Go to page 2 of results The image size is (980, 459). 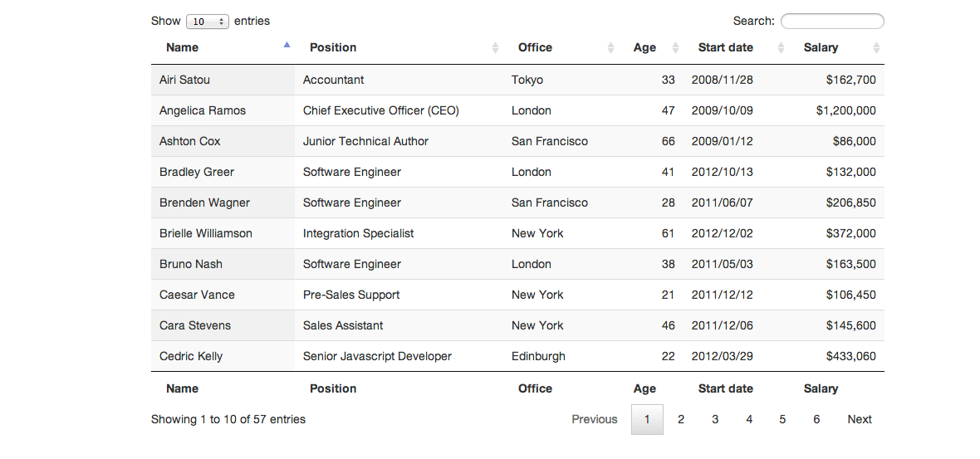[x=681, y=419]
